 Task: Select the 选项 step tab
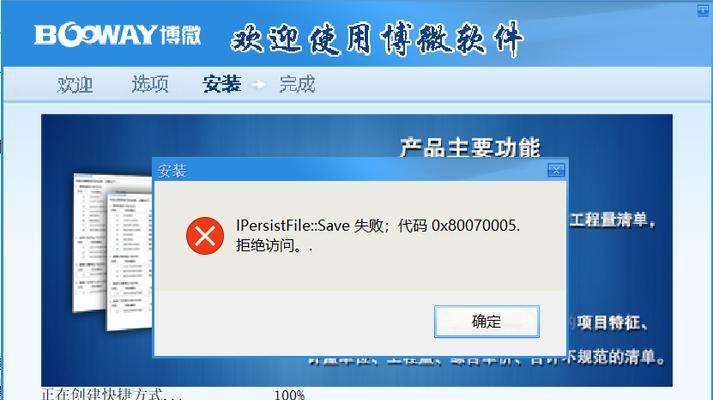(150, 84)
